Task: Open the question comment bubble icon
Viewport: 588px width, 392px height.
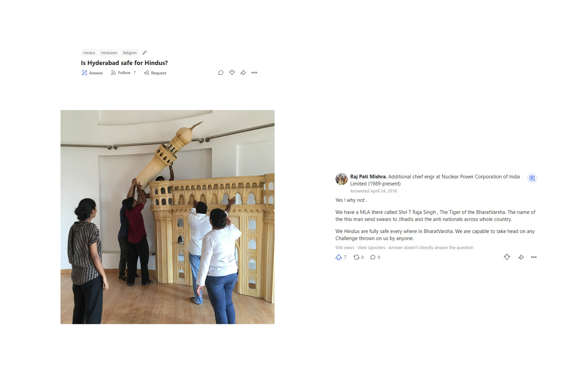Action: pyautogui.click(x=220, y=73)
